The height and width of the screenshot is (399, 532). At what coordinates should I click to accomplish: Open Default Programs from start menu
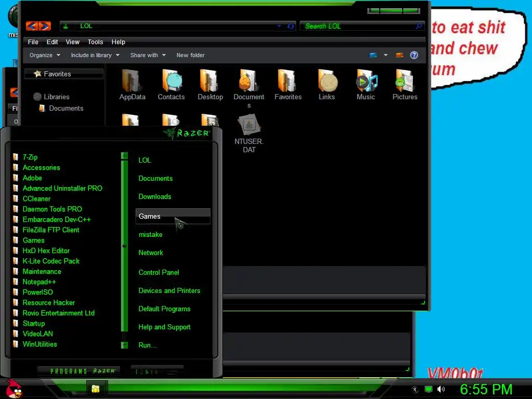click(165, 309)
